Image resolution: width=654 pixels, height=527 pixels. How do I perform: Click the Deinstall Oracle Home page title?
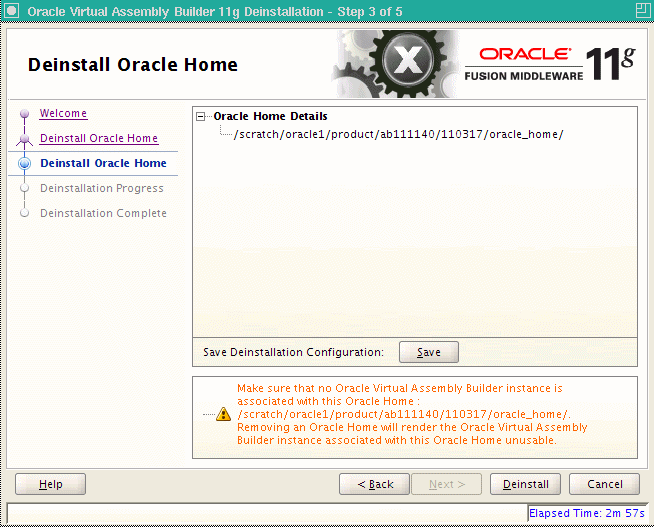(133, 65)
